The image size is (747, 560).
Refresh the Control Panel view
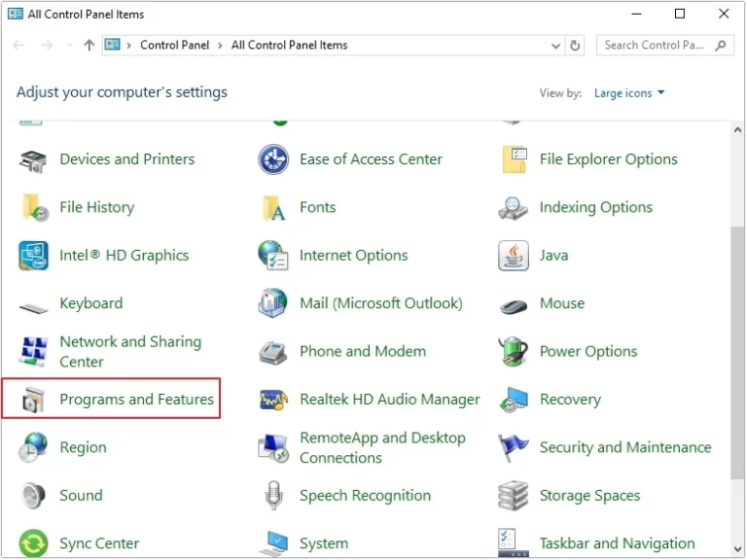(x=575, y=46)
